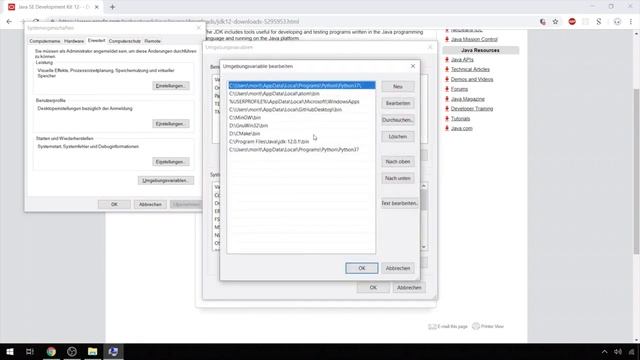Cancel the Umgebungsvariable bearbeiten dialog with Abbrechen
The width and height of the screenshot is (640, 360).
[x=398, y=268]
